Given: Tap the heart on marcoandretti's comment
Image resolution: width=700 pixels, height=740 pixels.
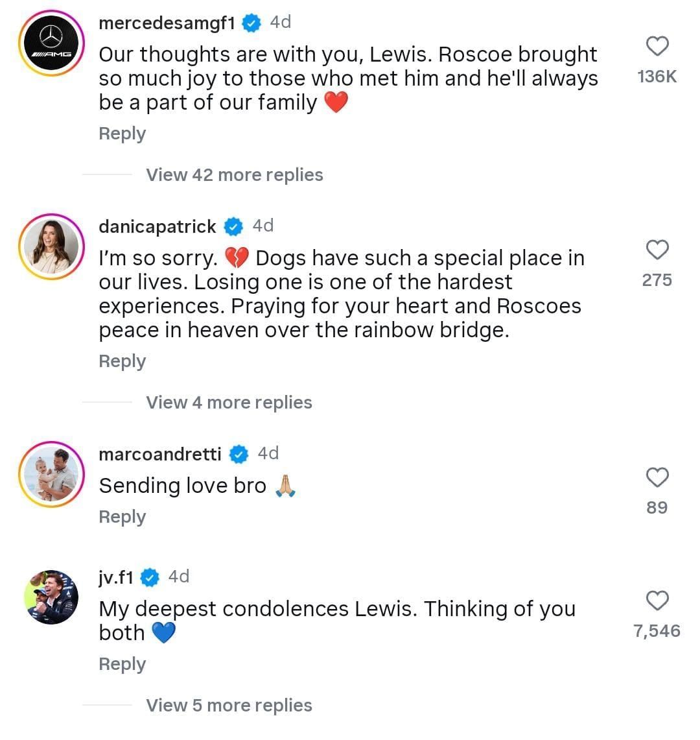Looking at the screenshot, I should pos(657,477).
